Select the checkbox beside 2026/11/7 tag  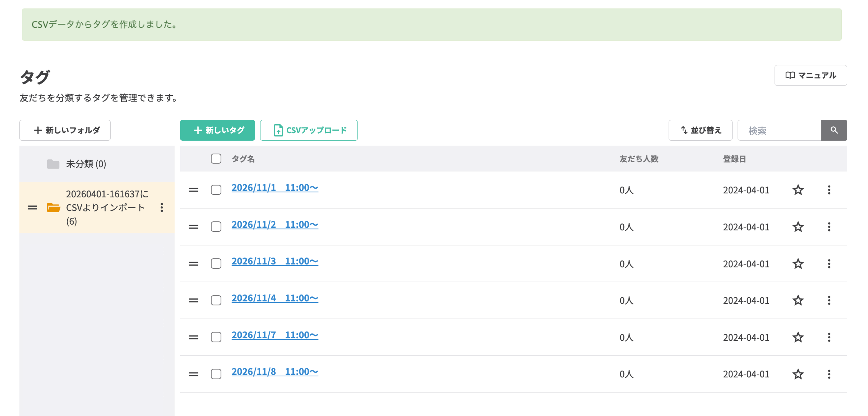(216, 338)
